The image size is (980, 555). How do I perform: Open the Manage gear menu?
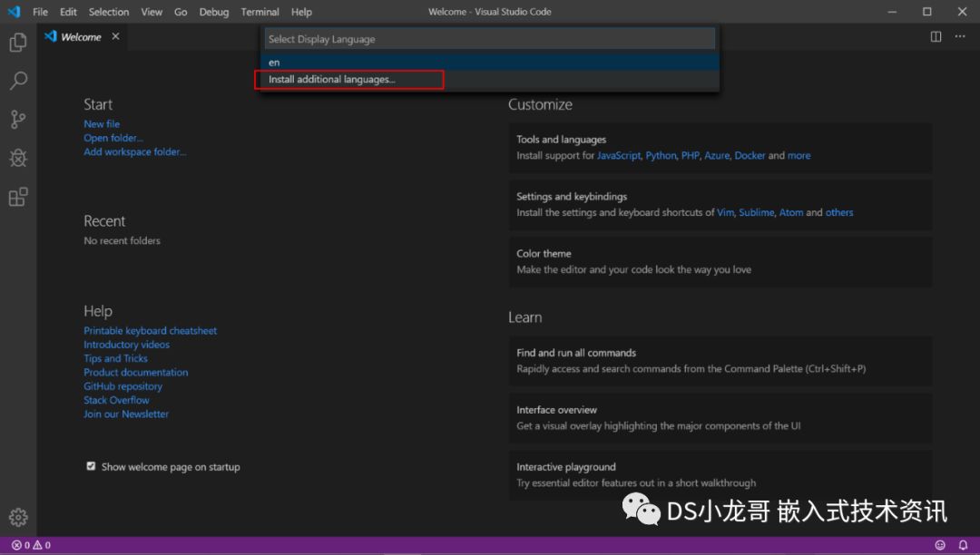(18, 517)
